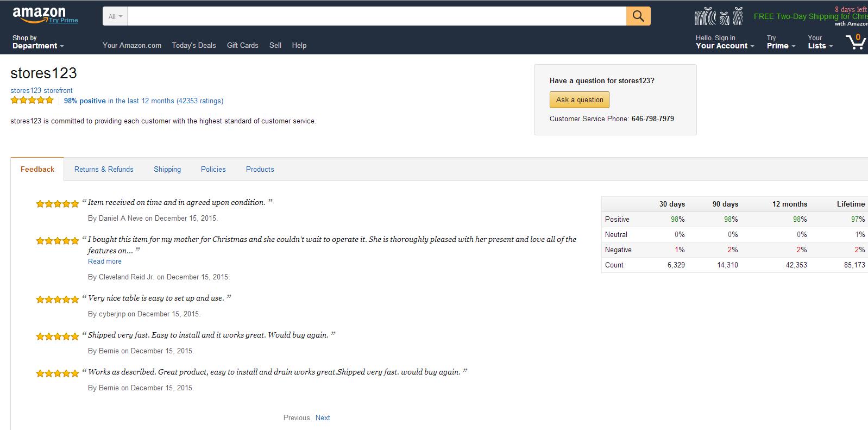The height and width of the screenshot is (430, 868).
Task: Open the Shipping tab
Action: [167, 169]
